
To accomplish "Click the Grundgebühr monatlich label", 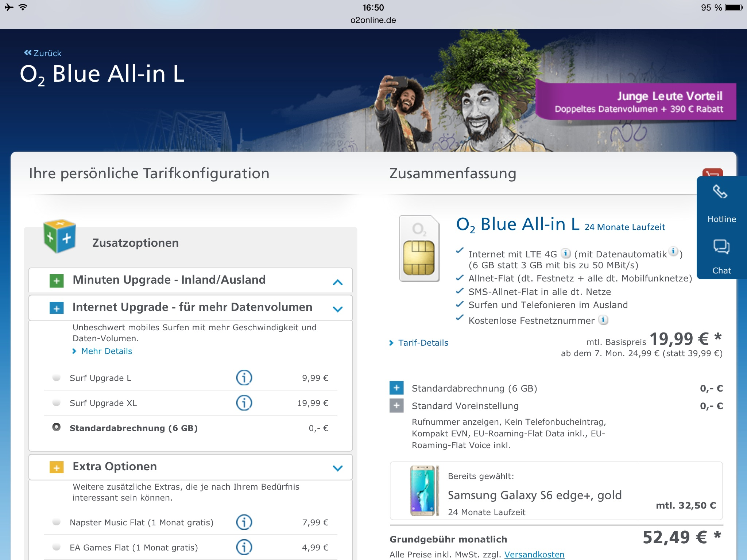I will point(448,539).
